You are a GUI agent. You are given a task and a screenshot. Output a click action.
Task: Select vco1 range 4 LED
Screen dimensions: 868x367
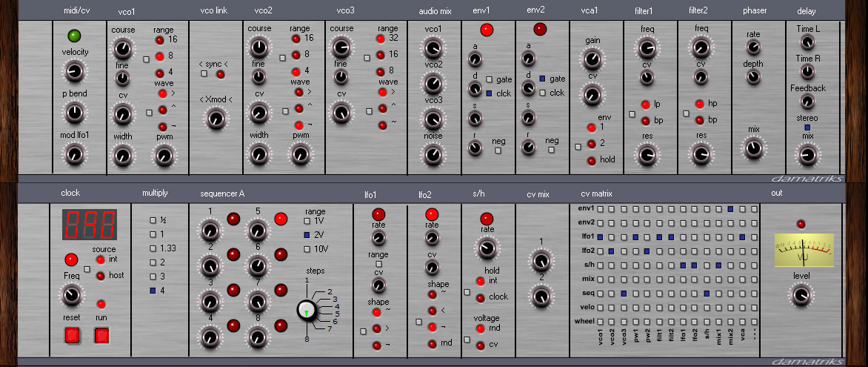[x=160, y=73]
